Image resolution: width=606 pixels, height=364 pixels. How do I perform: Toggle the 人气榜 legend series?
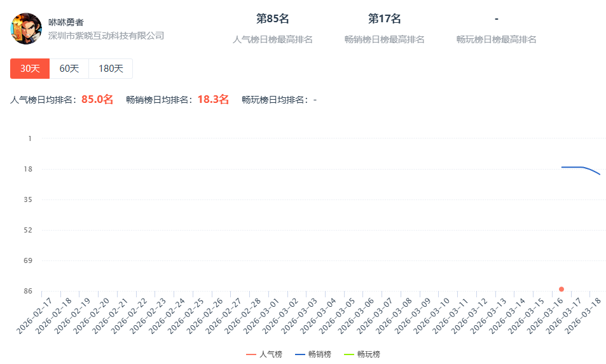(x=265, y=354)
